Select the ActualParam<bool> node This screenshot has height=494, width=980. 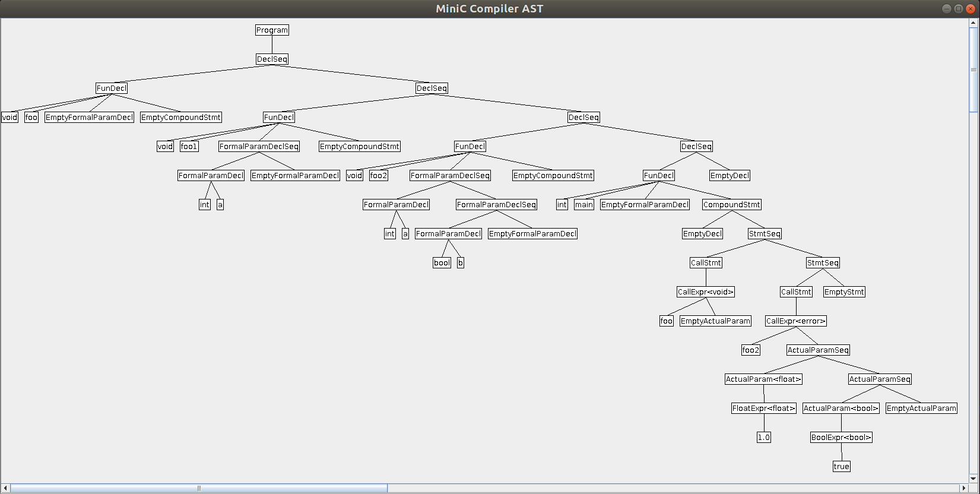click(x=841, y=408)
